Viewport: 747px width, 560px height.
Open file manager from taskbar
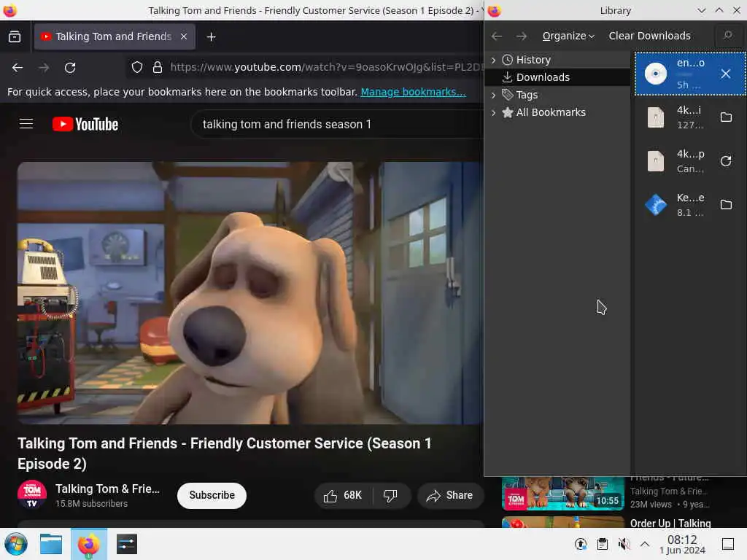tap(51, 544)
